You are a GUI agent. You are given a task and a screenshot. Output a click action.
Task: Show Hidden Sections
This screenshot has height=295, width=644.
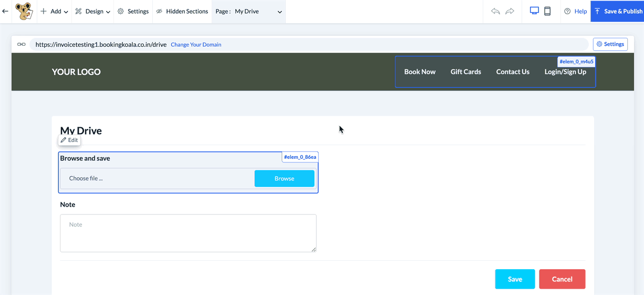[x=182, y=11]
